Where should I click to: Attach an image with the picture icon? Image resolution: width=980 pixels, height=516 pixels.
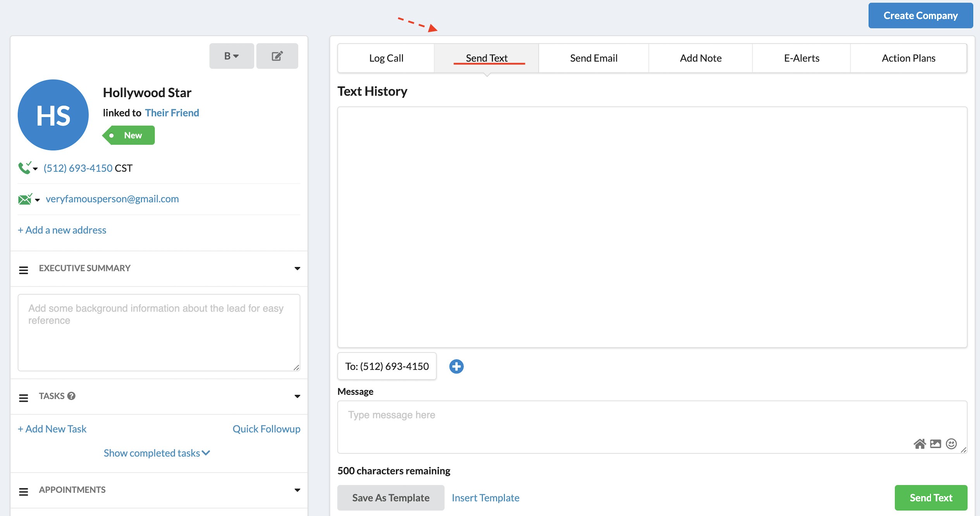tap(935, 444)
